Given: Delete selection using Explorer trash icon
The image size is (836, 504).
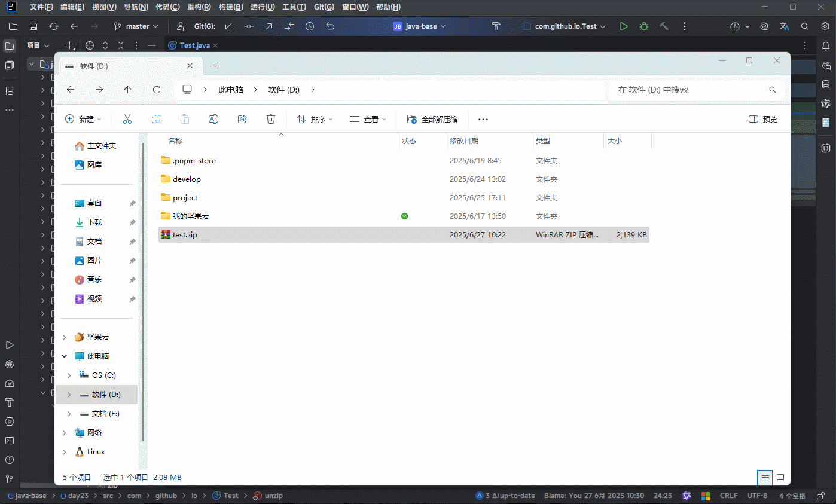Looking at the screenshot, I should [x=271, y=119].
